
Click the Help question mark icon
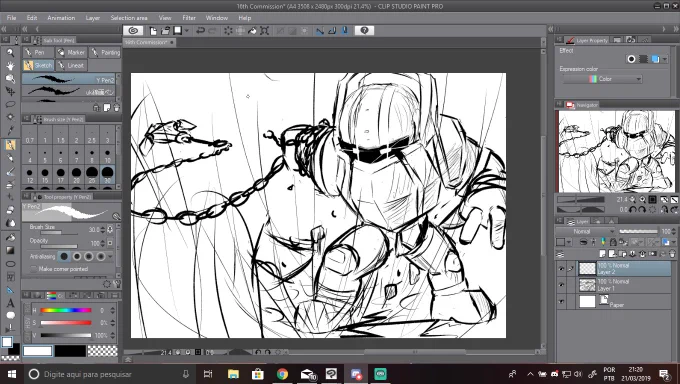[364, 30]
